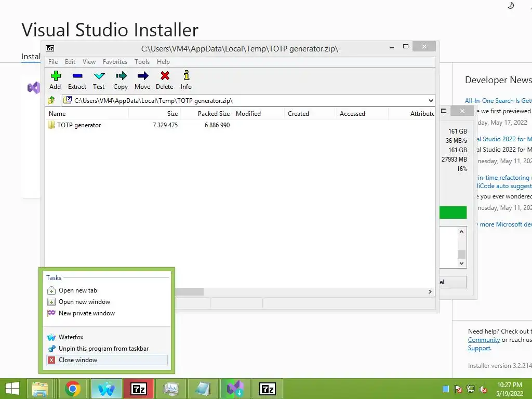The height and width of the screenshot is (399, 532).
Task: Click the muted volume tray icon
Action: click(483, 389)
